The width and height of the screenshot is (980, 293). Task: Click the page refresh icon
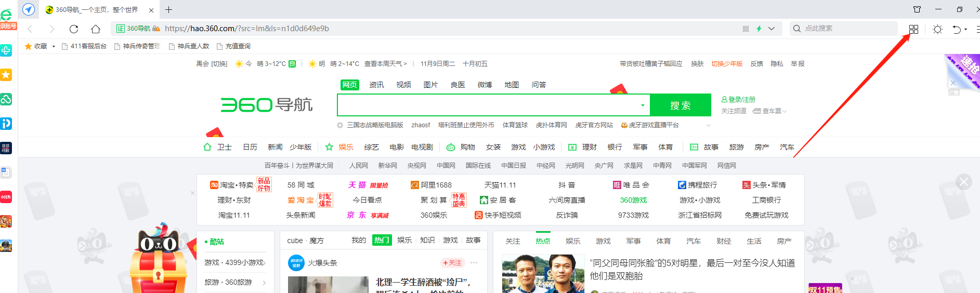(74, 29)
